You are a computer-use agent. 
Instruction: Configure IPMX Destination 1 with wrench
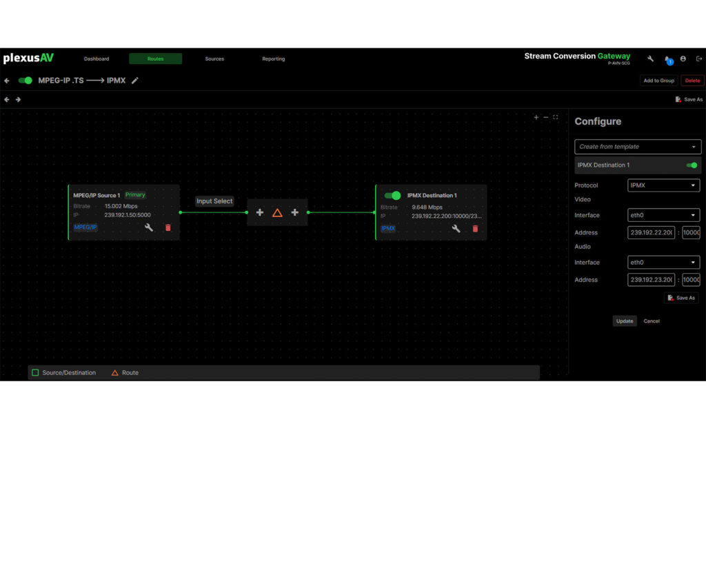(456, 229)
